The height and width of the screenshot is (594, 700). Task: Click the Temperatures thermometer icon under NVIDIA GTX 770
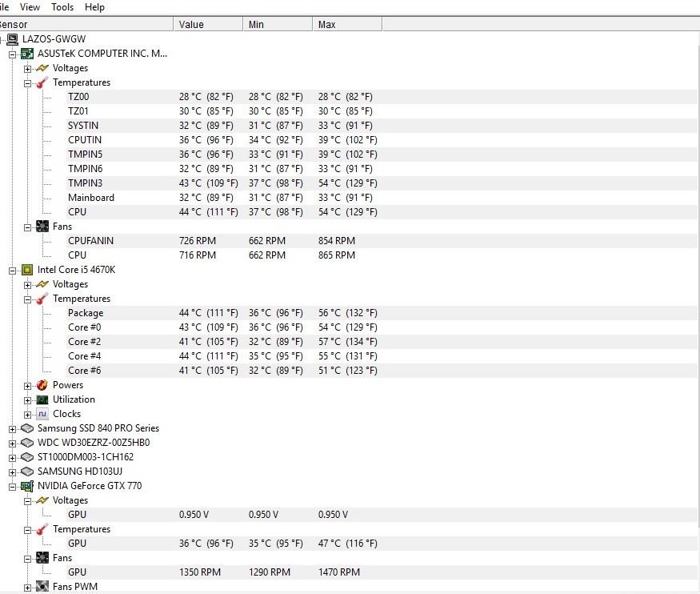click(42, 529)
